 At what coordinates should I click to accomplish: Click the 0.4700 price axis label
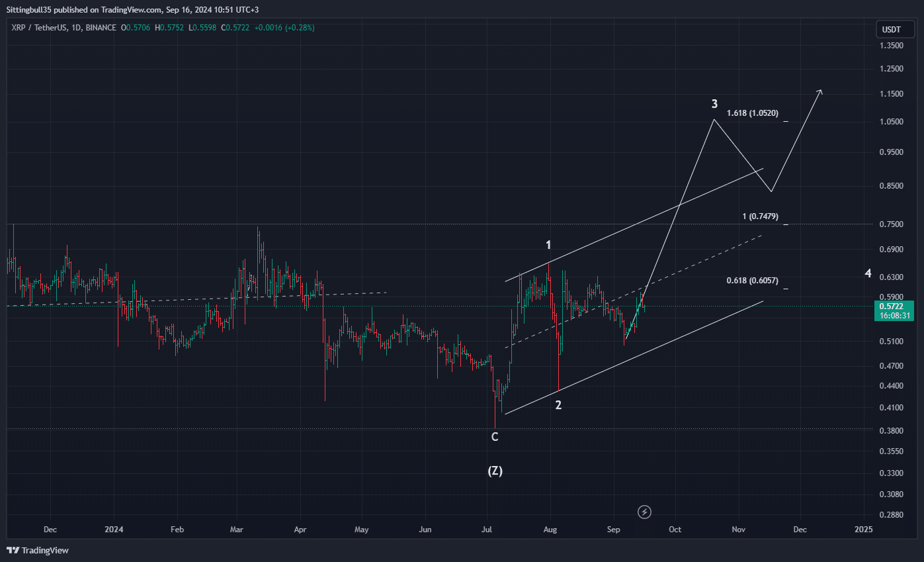tap(892, 366)
